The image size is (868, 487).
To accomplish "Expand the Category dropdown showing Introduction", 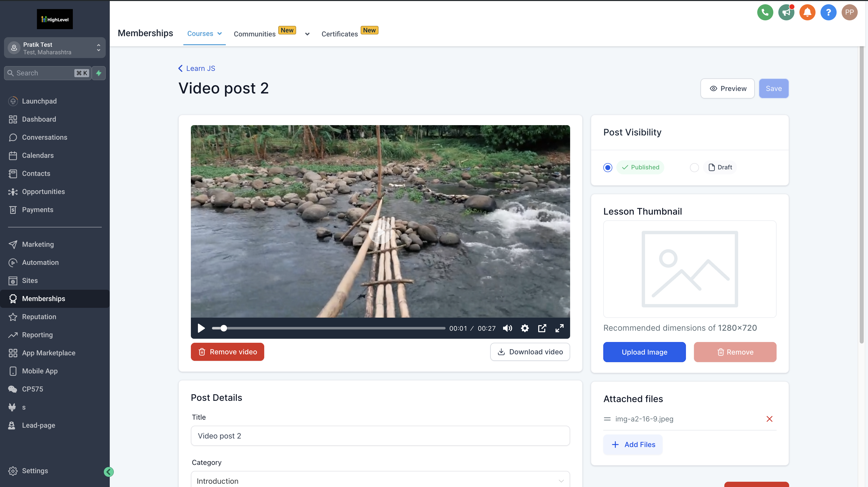I will 380,481.
